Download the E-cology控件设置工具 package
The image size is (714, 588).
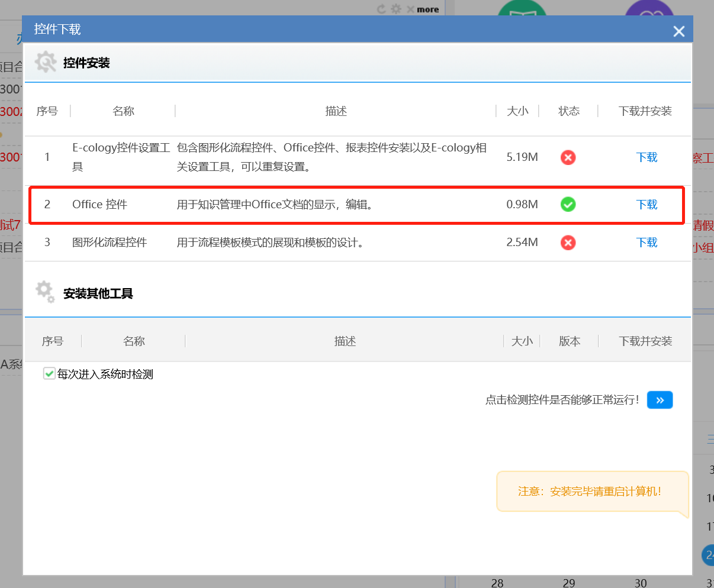(647, 157)
